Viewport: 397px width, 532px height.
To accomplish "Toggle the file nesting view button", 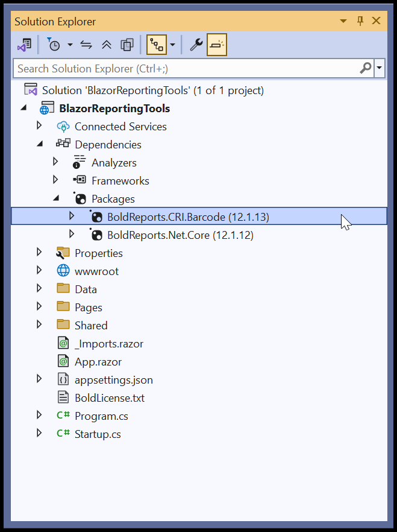I will click(157, 45).
